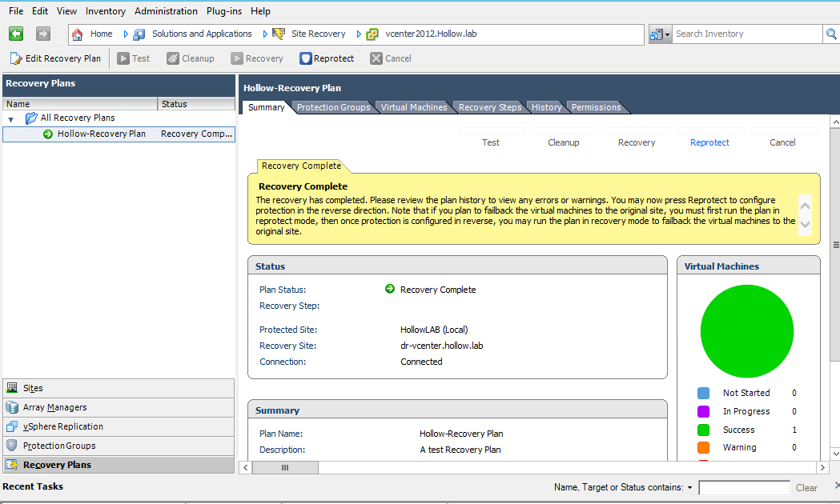
Task: Select Hollow-Recovery Plan in the tree
Action: point(101,134)
